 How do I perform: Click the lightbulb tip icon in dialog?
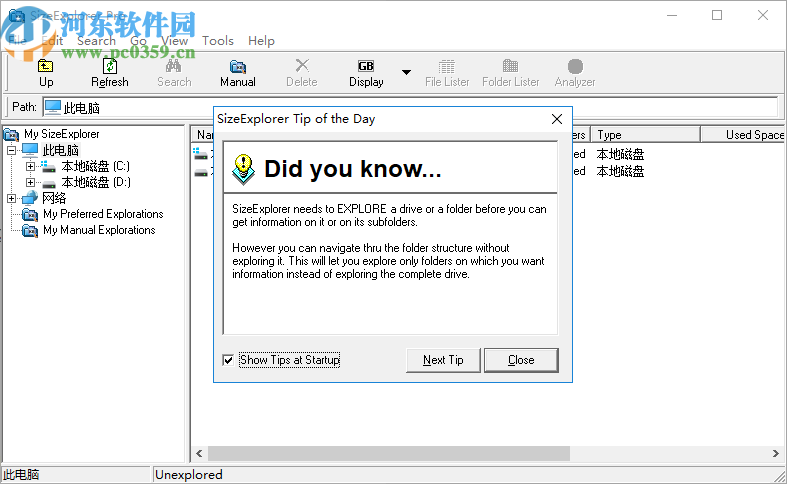(243, 169)
